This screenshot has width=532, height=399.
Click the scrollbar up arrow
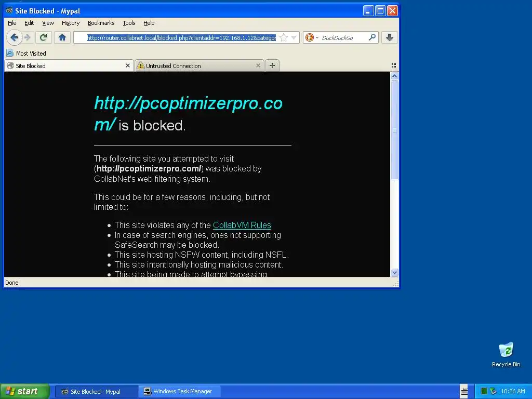point(394,76)
